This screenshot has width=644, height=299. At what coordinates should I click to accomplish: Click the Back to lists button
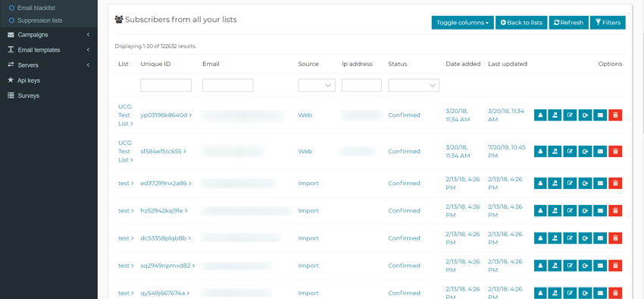click(521, 23)
